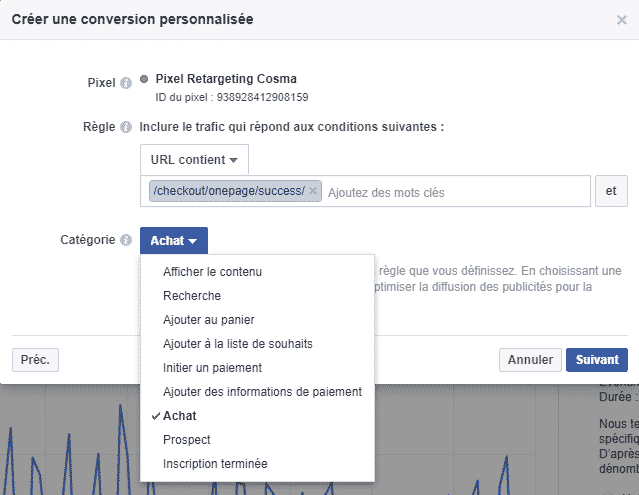Click the info icon beside Catégorie
Screen dimensions: 639x495
126,240
